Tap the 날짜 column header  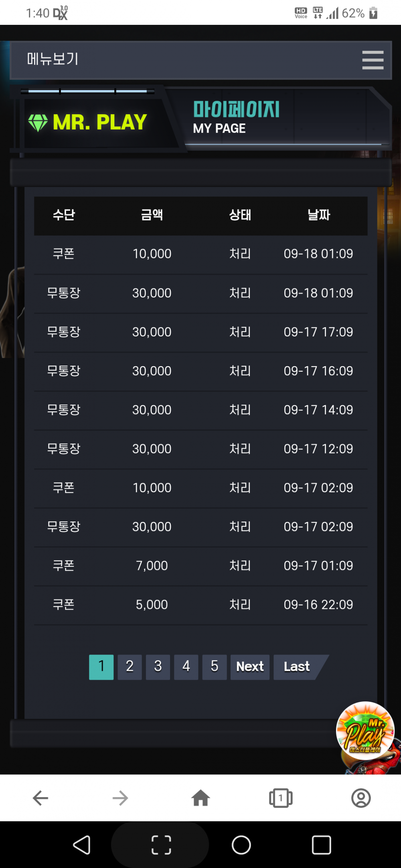318,215
